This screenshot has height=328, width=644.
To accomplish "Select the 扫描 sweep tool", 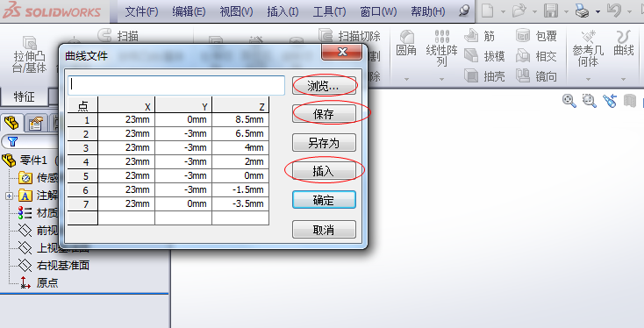I will [118, 36].
